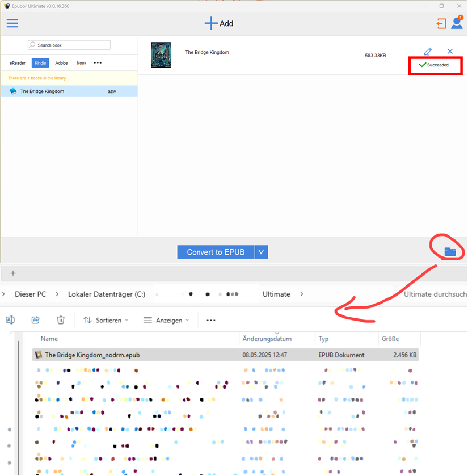The image size is (468, 476).
Task: Click The Bridge Kingdom title in conversion list
Action: 207,53
